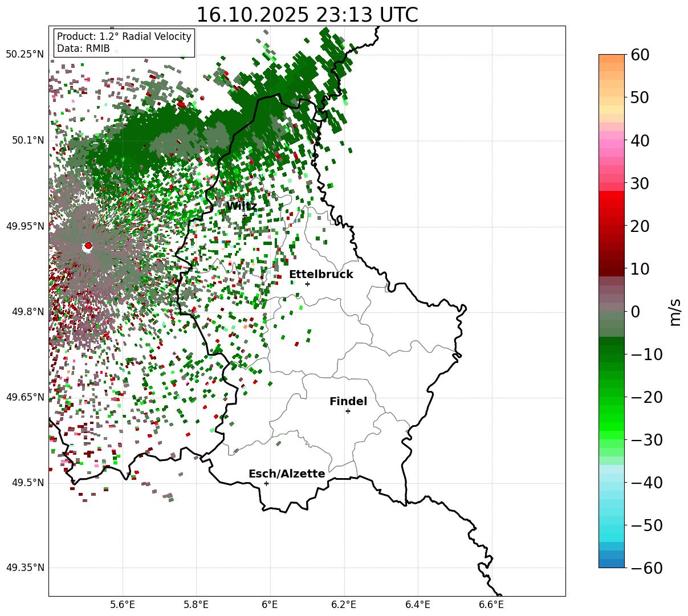Click the longitude label 6.4°E
The width and height of the screenshot is (688, 616).
coord(418,605)
